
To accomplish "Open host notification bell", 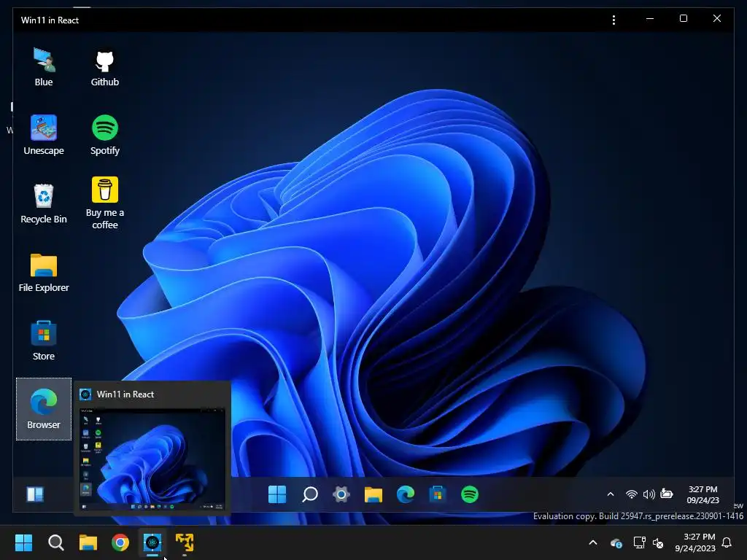I will [727, 542].
